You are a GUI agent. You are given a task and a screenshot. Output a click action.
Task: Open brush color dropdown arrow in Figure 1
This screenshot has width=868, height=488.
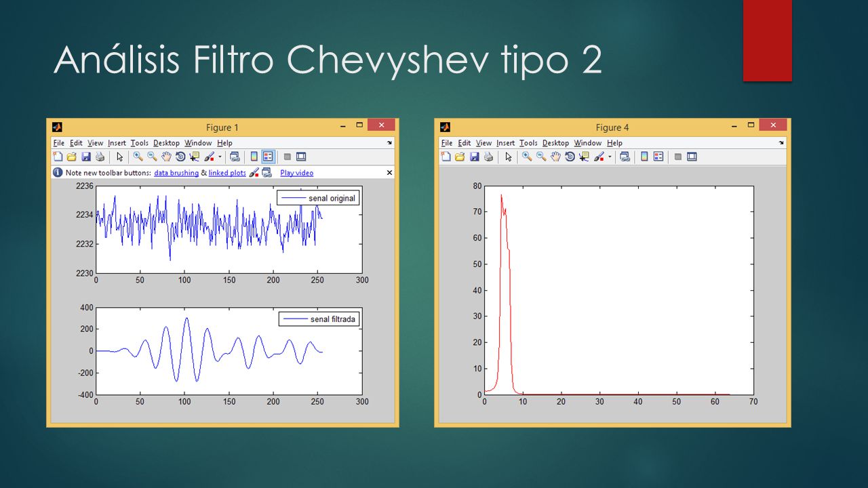[220, 157]
